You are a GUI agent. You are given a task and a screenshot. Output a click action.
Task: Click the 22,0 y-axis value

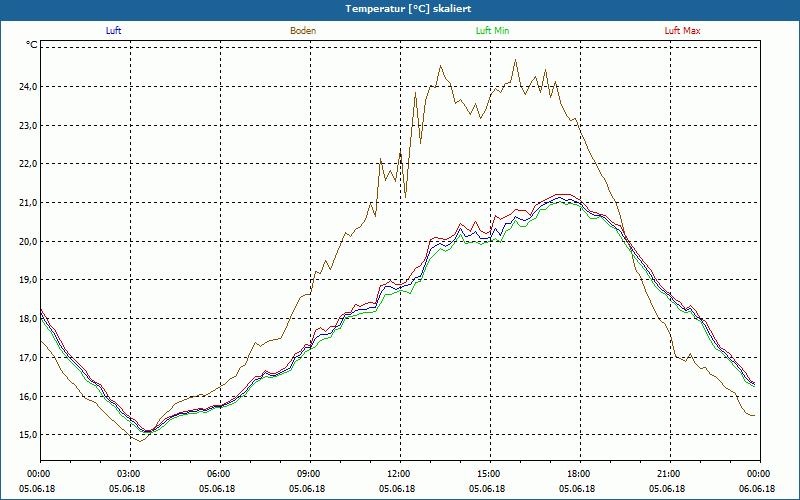[x=29, y=164]
